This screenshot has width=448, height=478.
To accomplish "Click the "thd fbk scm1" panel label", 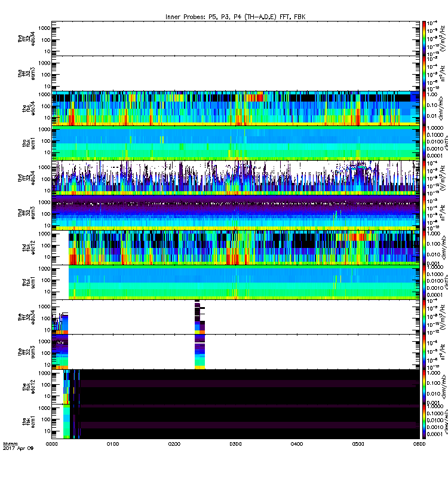I will (29, 282).
